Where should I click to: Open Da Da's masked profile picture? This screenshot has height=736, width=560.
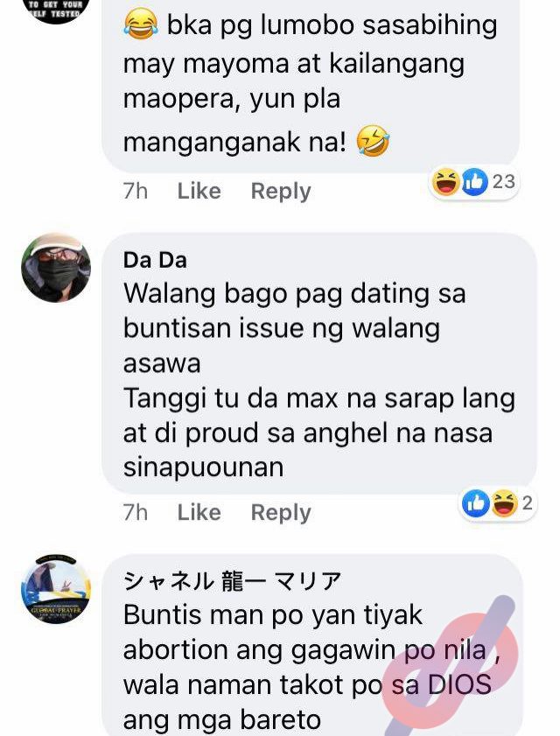click(56, 268)
